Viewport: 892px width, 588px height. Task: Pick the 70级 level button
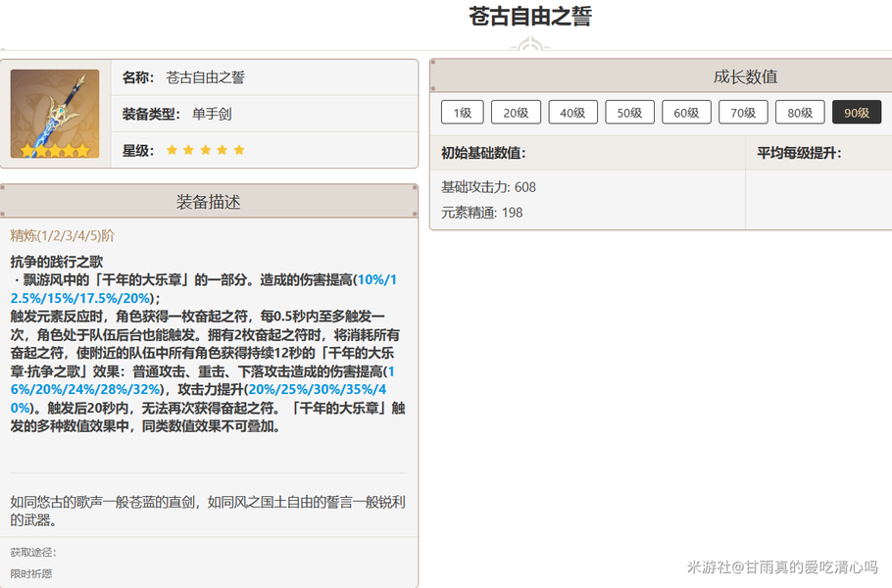(x=743, y=113)
